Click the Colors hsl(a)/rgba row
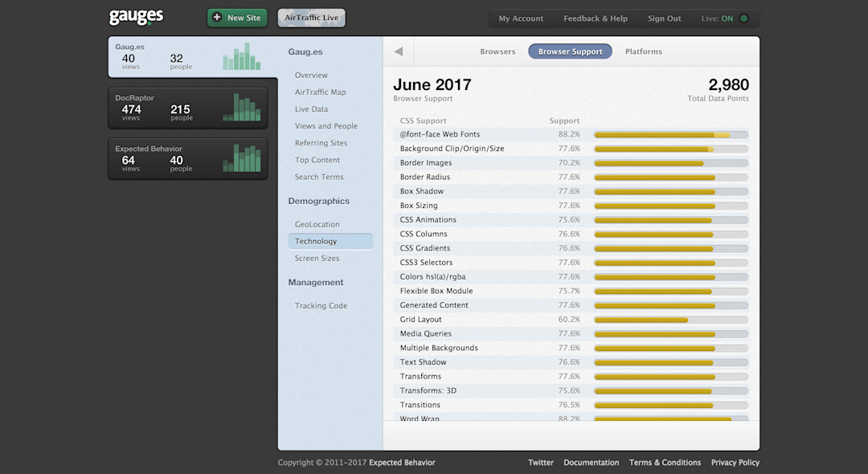The image size is (868, 474). 571,276
